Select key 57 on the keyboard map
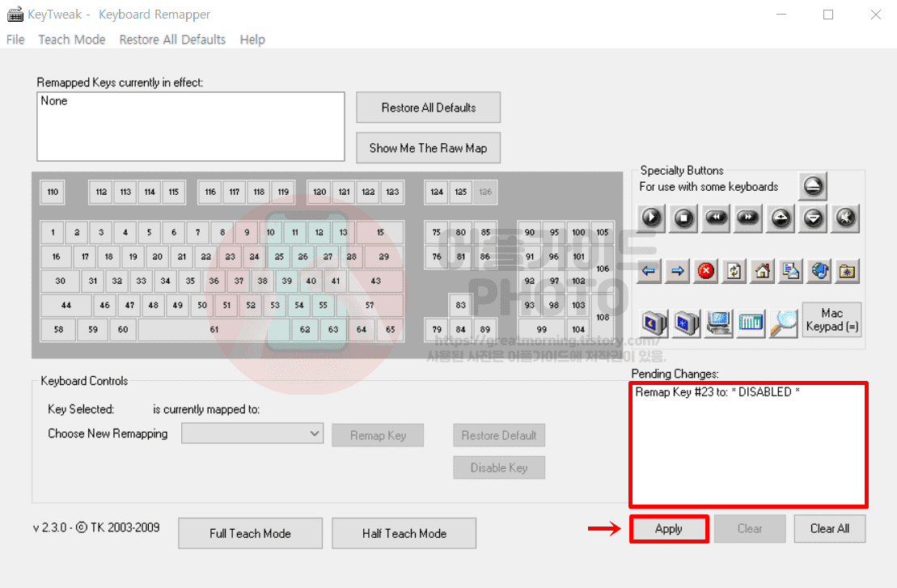 (x=370, y=306)
